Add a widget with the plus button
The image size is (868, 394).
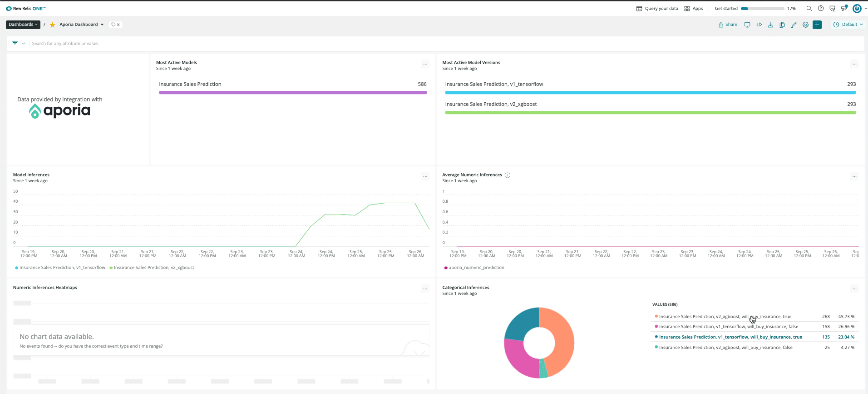(x=817, y=25)
